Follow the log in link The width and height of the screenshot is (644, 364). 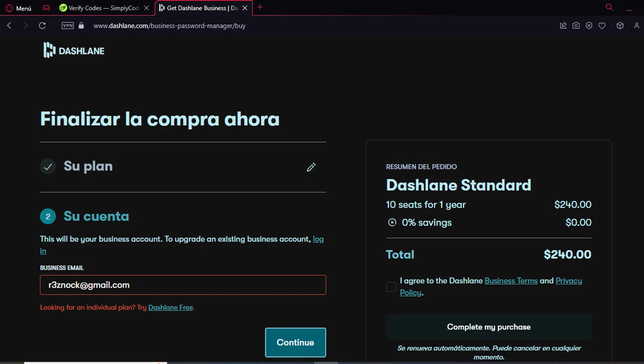318,239
